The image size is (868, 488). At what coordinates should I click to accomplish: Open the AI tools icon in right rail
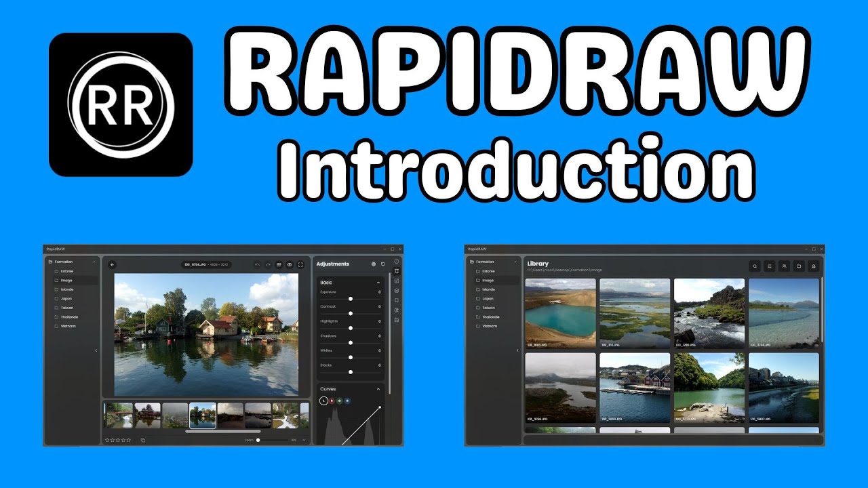(397, 310)
